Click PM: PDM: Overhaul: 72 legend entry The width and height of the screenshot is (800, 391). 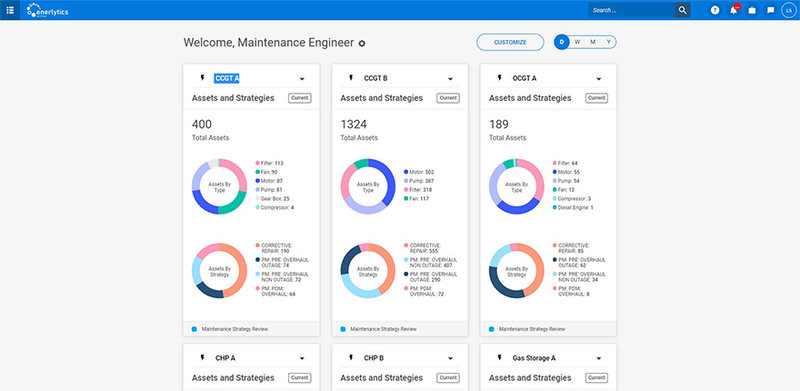click(423, 291)
